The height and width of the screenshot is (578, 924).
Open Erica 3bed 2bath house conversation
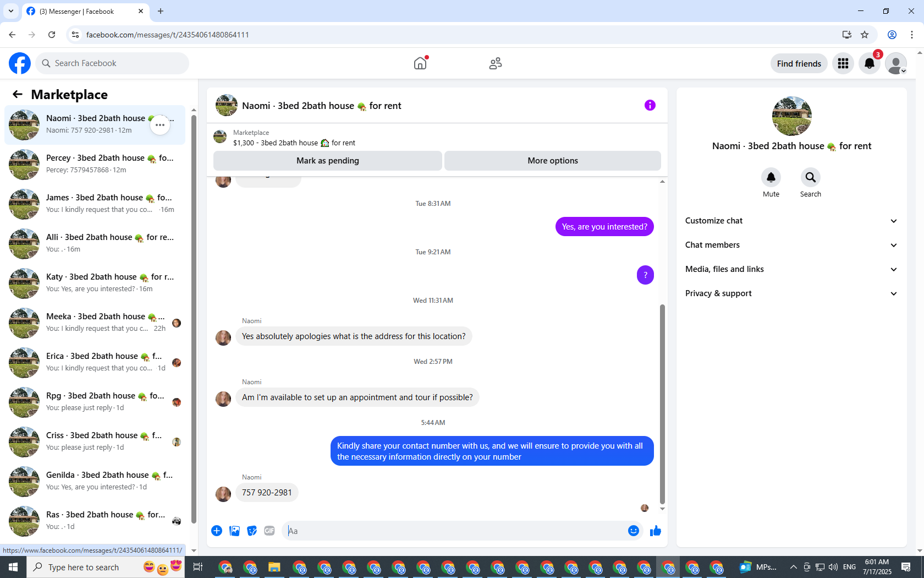click(95, 363)
